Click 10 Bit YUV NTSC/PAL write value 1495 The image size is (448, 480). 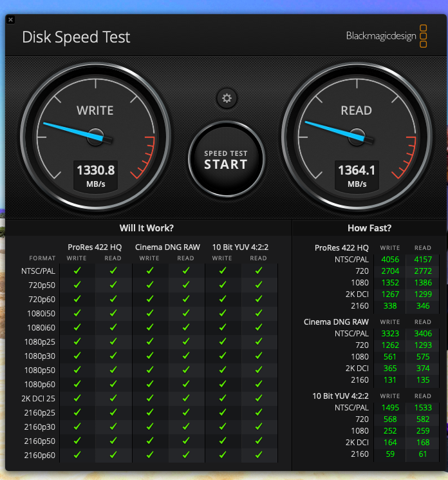point(390,408)
